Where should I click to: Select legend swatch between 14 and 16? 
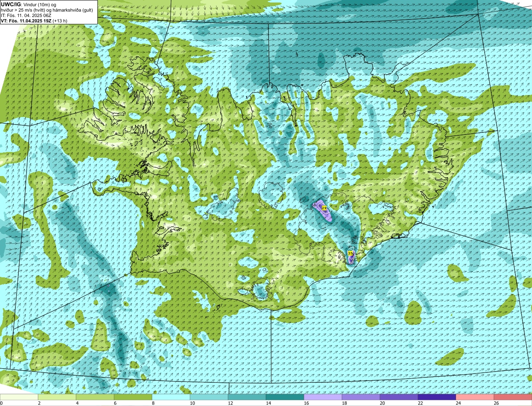tap(285, 397)
